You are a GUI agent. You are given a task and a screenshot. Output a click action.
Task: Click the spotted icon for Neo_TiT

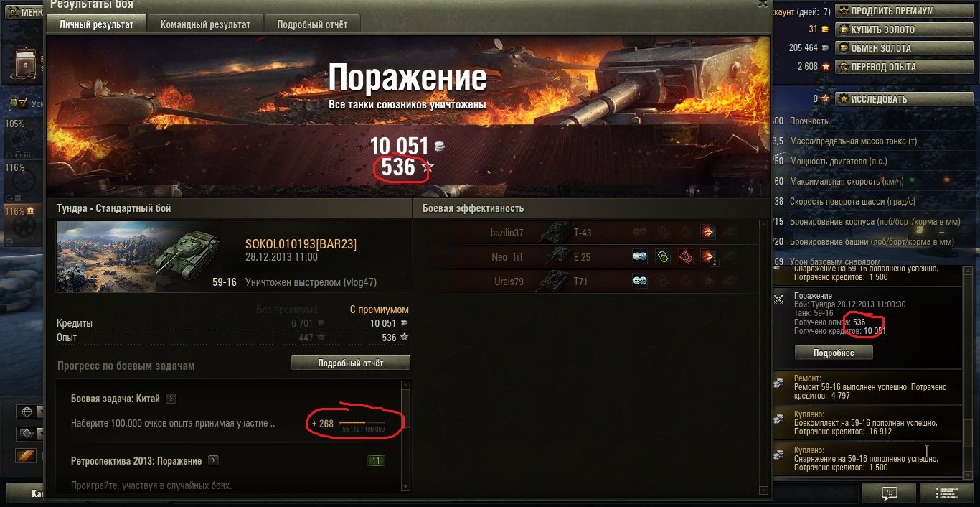(640, 256)
